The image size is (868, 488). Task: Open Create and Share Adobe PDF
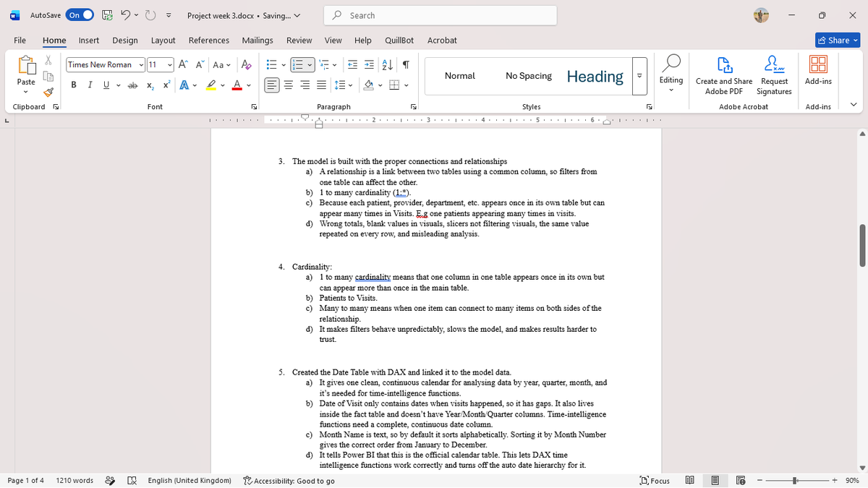coord(723,76)
